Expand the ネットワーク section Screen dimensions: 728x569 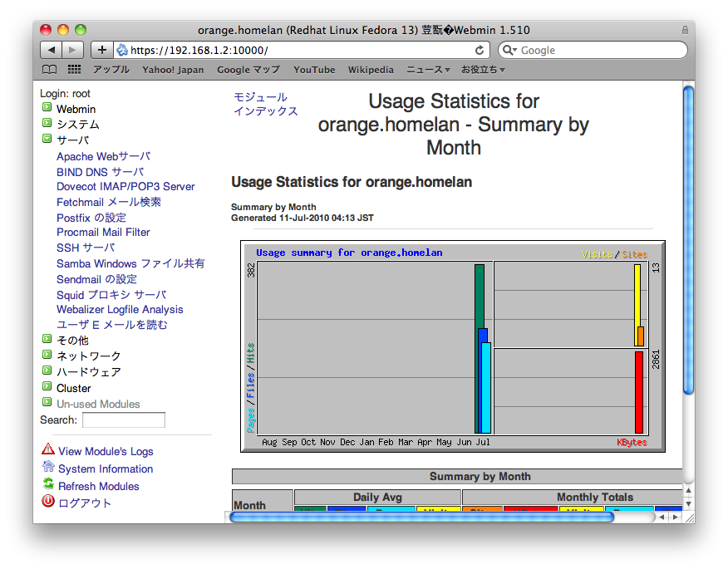[47, 356]
